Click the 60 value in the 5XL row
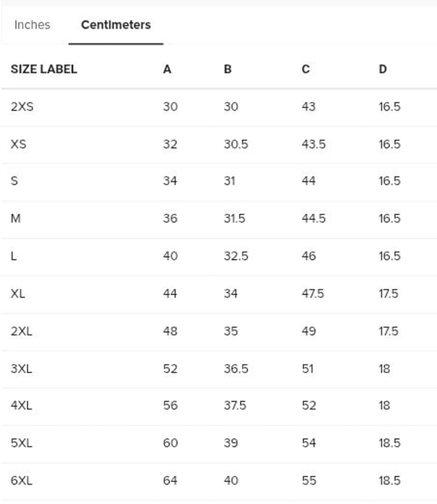This screenshot has height=504, width=437. coord(170,443)
